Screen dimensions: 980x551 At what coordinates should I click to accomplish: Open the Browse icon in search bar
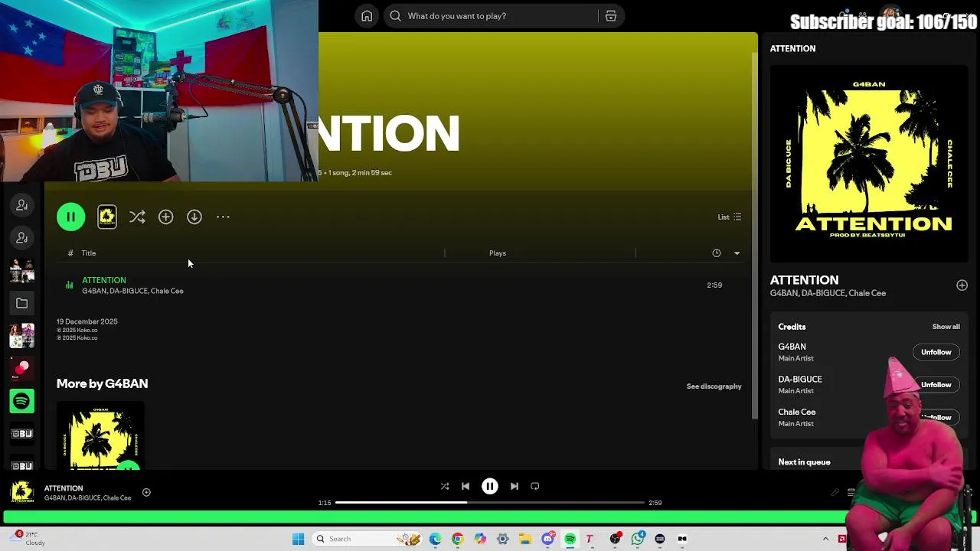coord(611,16)
